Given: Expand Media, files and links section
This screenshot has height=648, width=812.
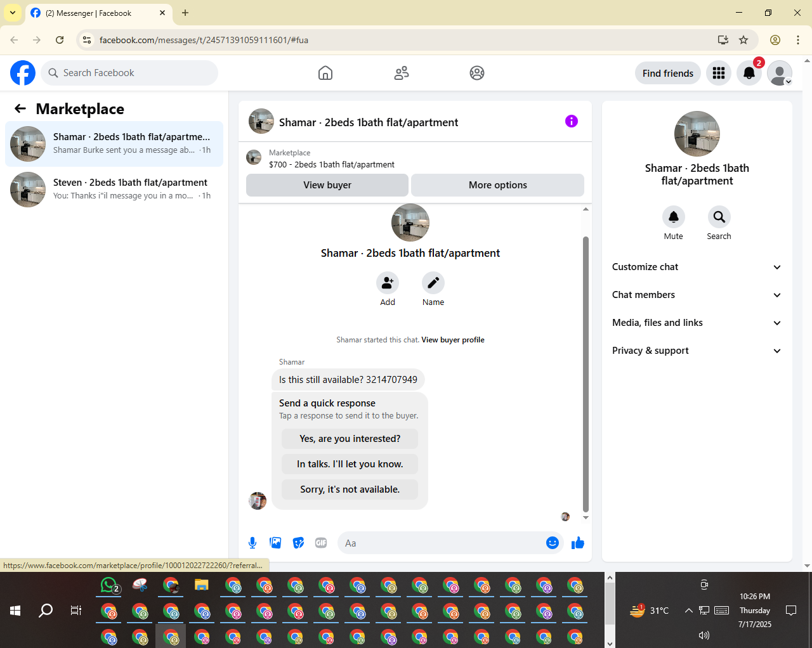Looking at the screenshot, I should 697,323.
